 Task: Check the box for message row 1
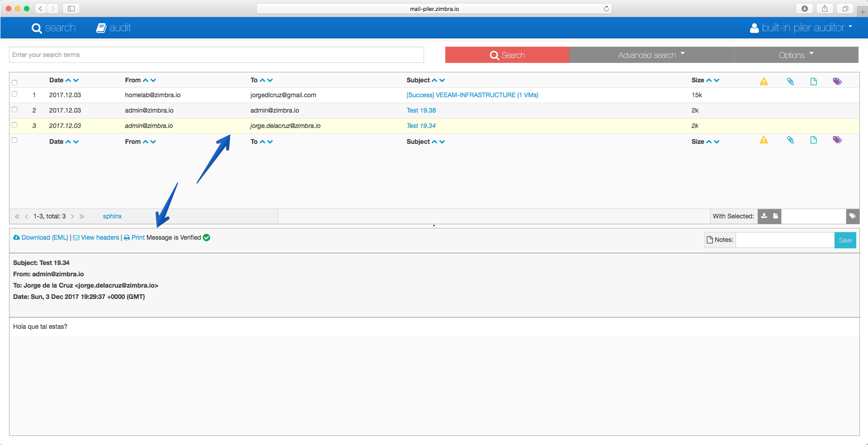[x=14, y=95]
